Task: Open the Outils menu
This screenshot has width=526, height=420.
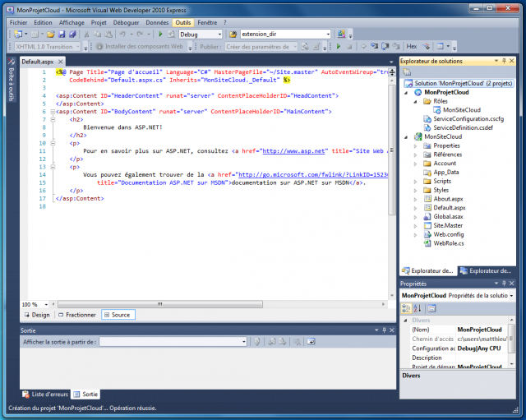Action: point(183,22)
